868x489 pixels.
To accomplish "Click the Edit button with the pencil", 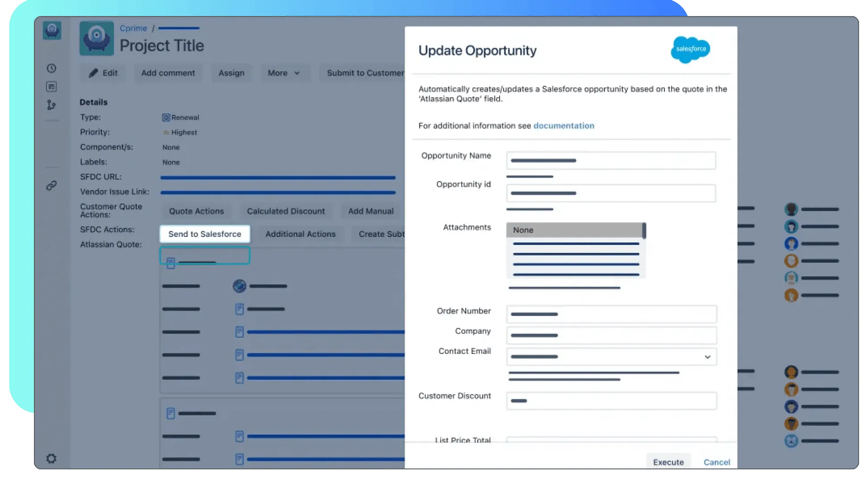I will pyautogui.click(x=103, y=73).
